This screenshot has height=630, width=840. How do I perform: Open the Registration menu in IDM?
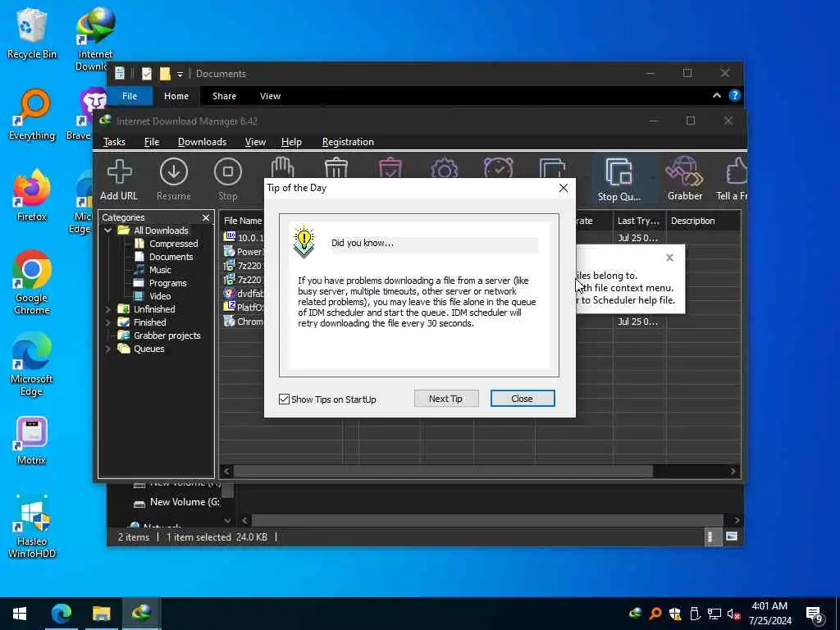click(x=348, y=142)
